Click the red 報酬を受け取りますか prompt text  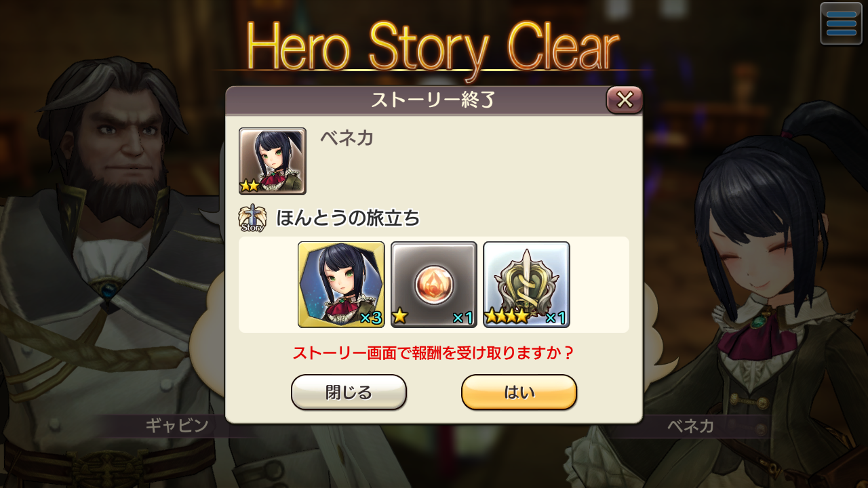click(434, 353)
